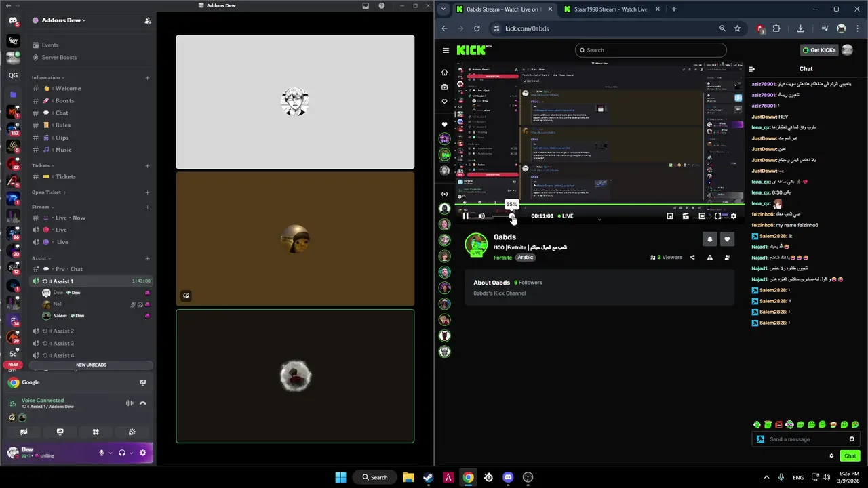The width and height of the screenshot is (868, 488).
Task: Disconnect from voice using the hang-up icon
Action: [x=142, y=403]
